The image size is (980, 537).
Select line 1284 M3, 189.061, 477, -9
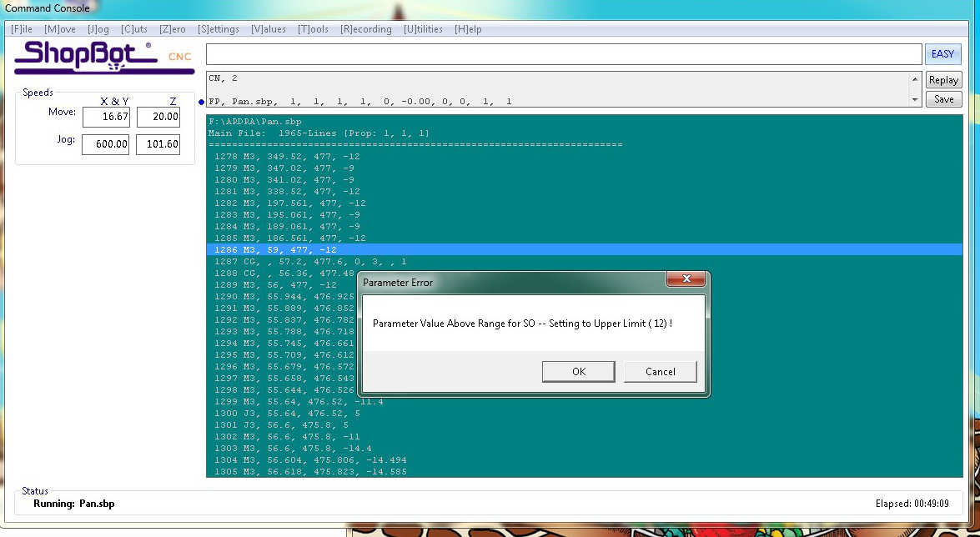click(x=287, y=226)
